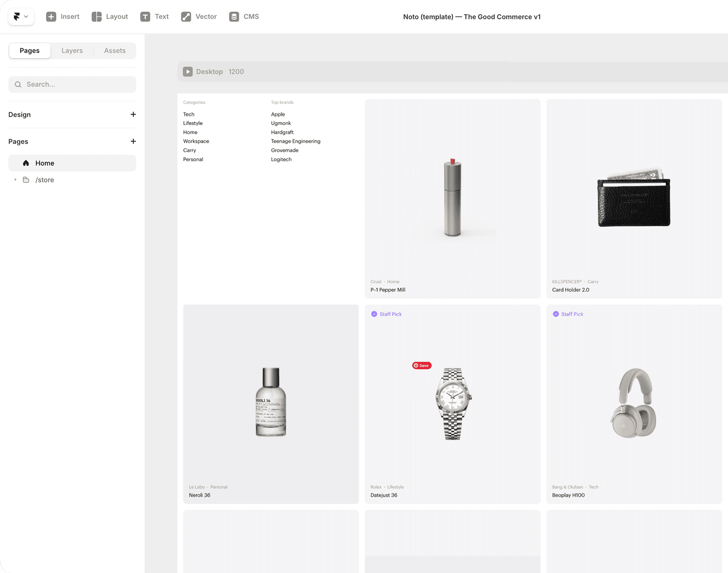Switch to the Layers tab
Viewport: 728px width, 573px height.
[x=72, y=50]
